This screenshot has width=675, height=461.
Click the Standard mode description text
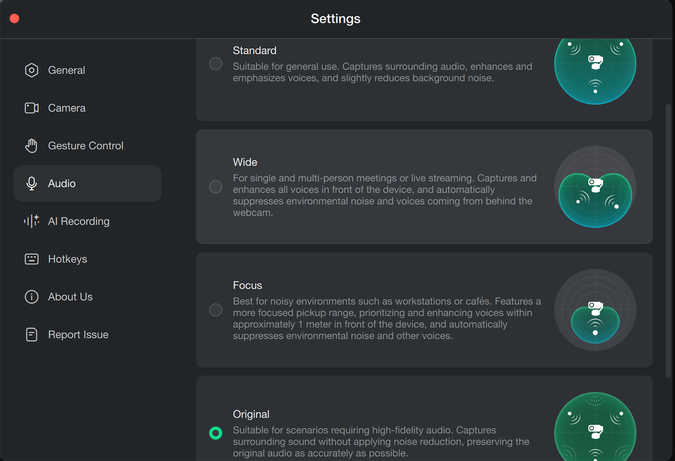(383, 72)
